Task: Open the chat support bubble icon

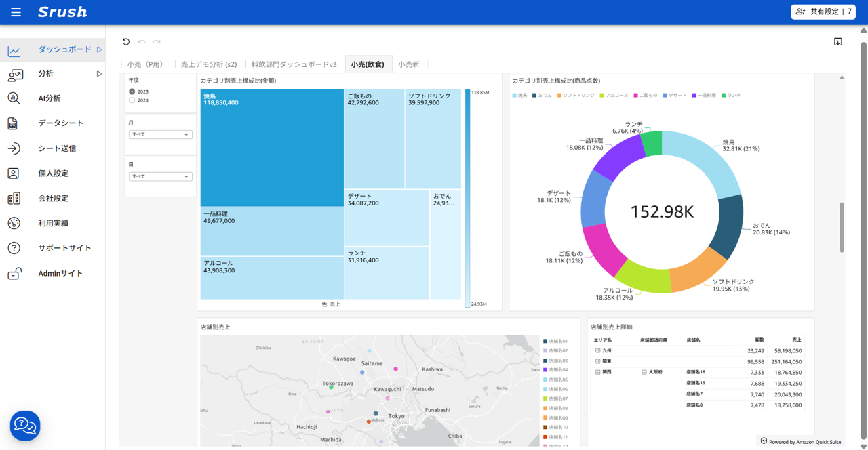Action: pyautogui.click(x=25, y=426)
